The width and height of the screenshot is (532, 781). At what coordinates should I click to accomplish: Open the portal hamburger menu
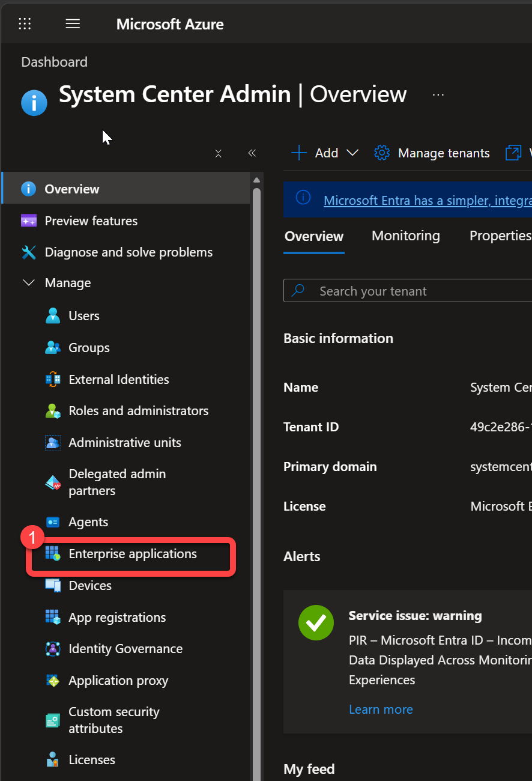[73, 24]
